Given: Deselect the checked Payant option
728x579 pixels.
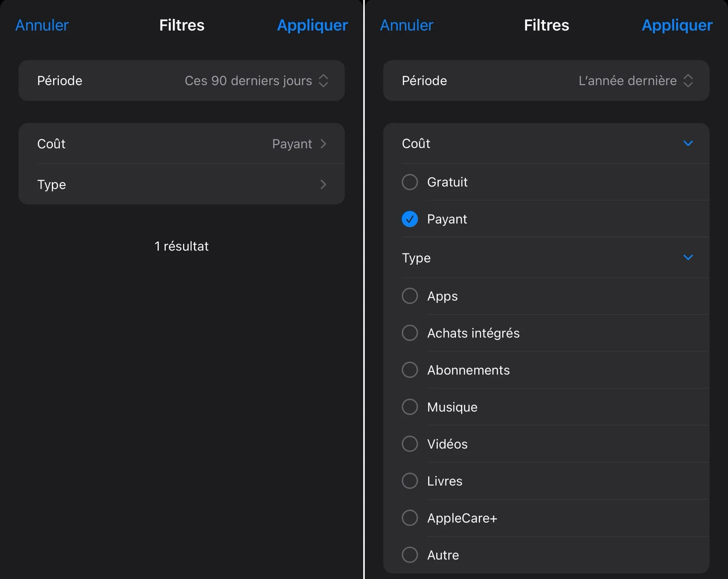Looking at the screenshot, I should click(x=546, y=219).
